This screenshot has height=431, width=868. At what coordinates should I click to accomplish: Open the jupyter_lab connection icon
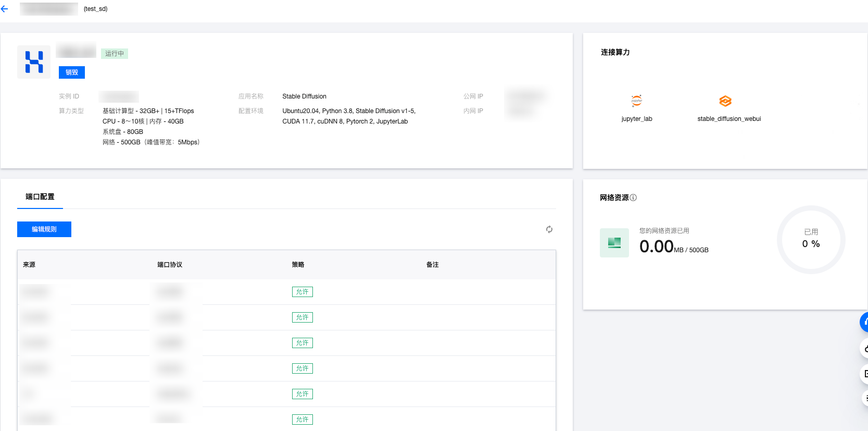point(636,101)
